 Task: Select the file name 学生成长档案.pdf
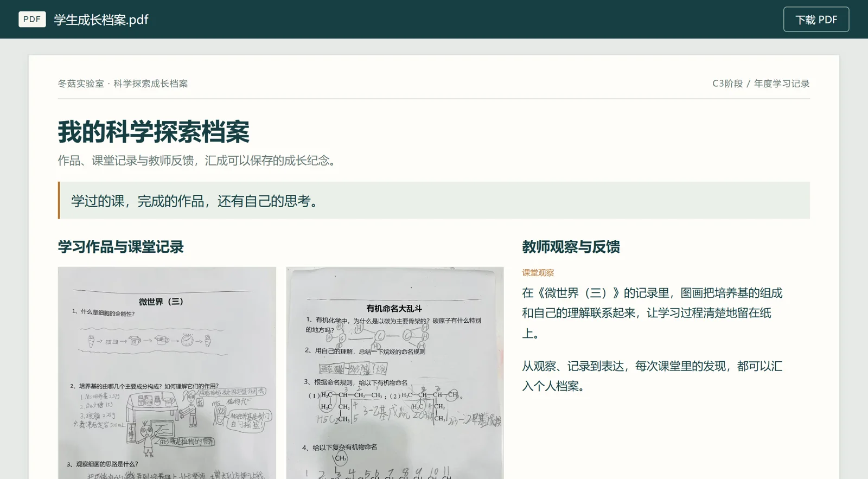point(101,20)
